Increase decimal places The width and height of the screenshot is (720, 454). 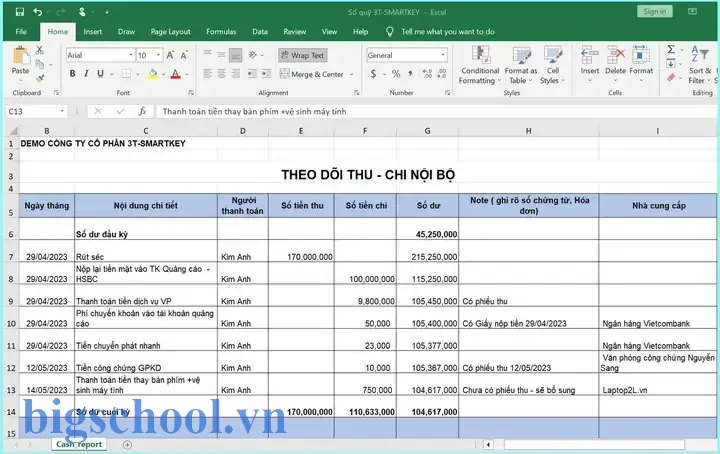[x=427, y=73]
